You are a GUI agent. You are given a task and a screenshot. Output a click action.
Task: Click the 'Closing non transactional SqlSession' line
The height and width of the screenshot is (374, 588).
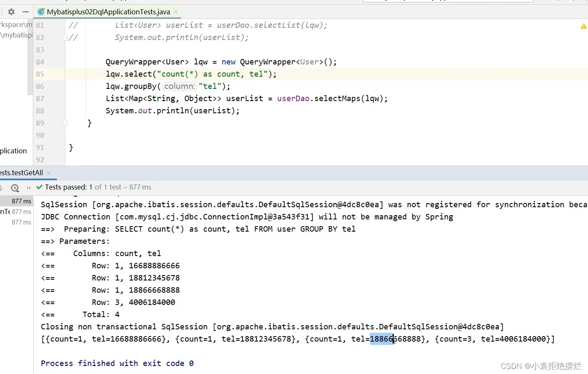[272, 327]
